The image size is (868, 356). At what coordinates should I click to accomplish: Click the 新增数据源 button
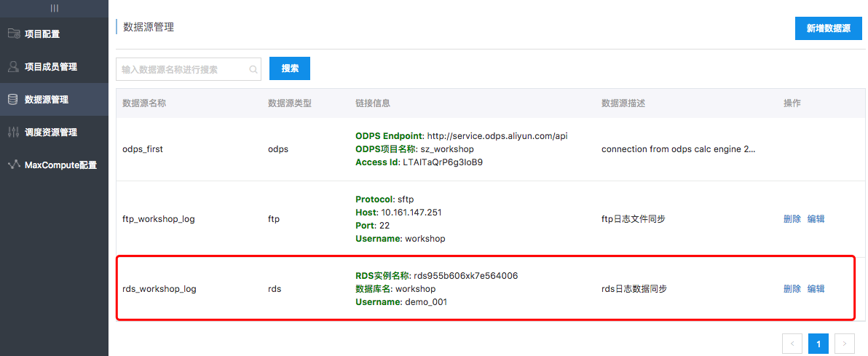point(828,29)
